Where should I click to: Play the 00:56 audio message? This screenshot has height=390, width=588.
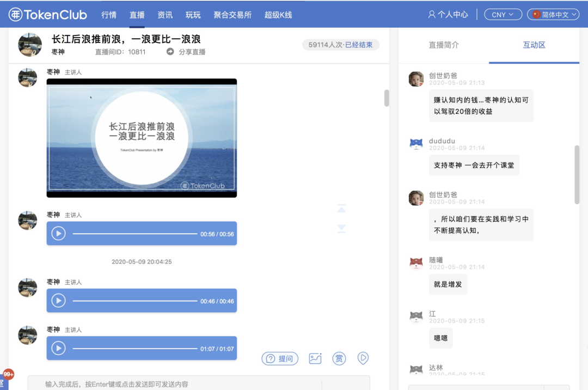click(x=58, y=234)
